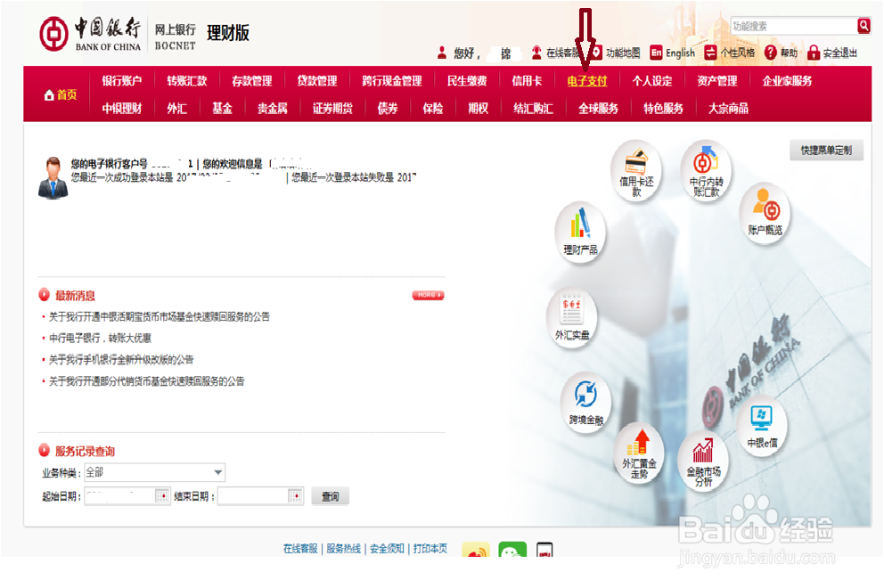
Task: Go to 首页 home menu item
Action: pos(61,94)
